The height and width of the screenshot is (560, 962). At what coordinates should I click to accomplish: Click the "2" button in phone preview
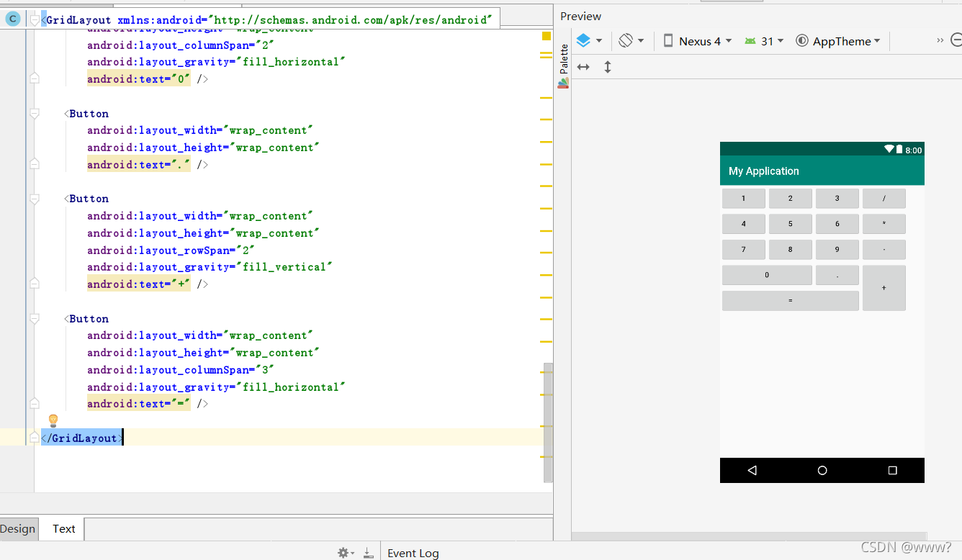[x=791, y=198]
